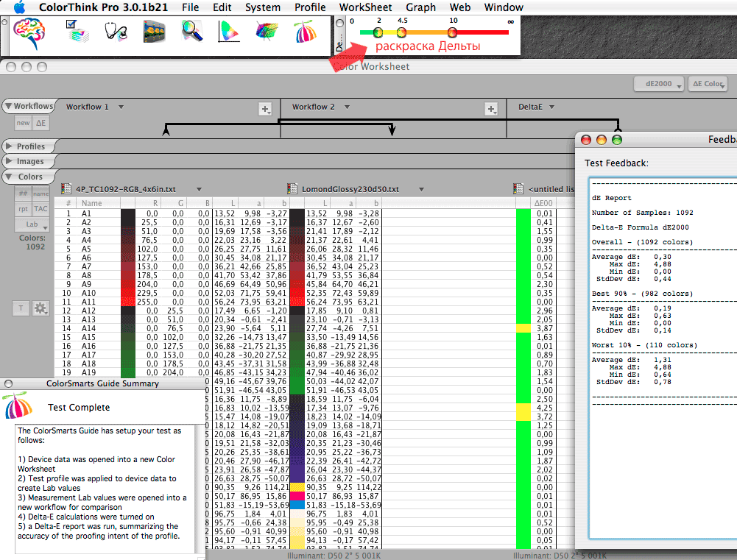Open the Web menu
This screenshot has width=737, height=560.
click(x=459, y=7)
